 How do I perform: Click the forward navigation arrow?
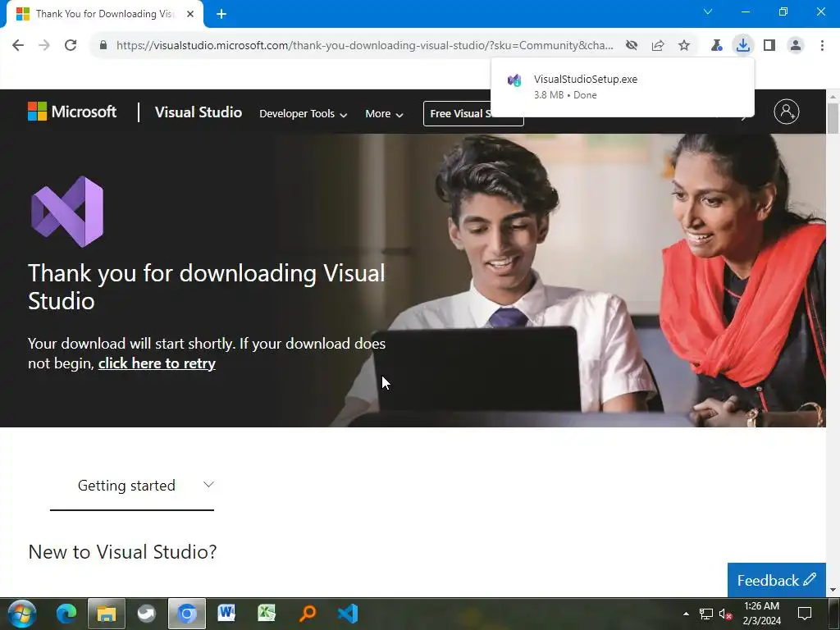44,45
